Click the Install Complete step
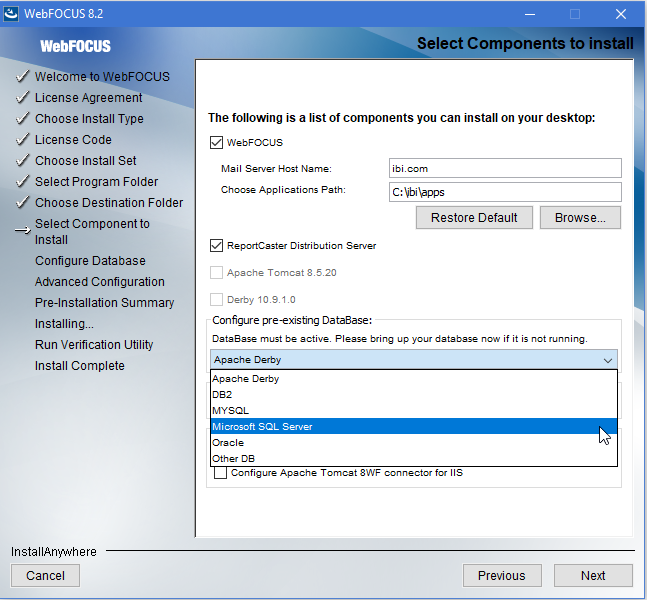Image resolution: width=647 pixels, height=600 pixels. point(79,366)
